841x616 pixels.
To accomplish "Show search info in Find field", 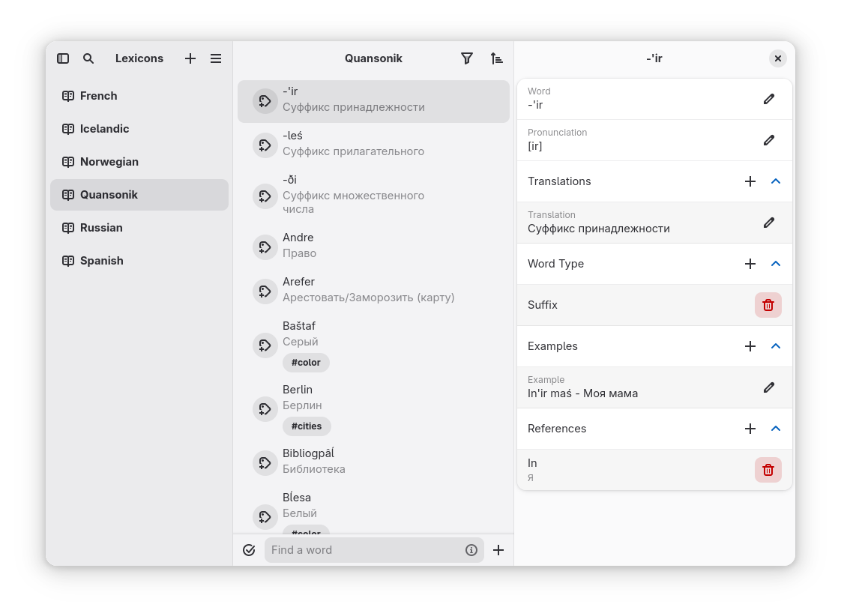I will pos(471,550).
